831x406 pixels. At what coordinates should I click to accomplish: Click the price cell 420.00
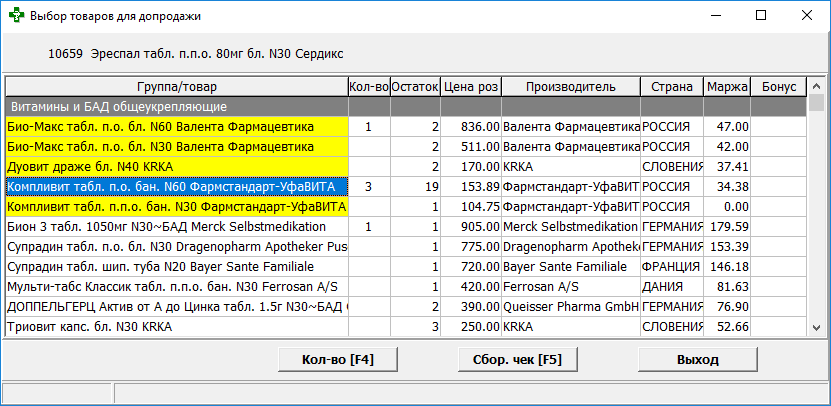(x=471, y=287)
